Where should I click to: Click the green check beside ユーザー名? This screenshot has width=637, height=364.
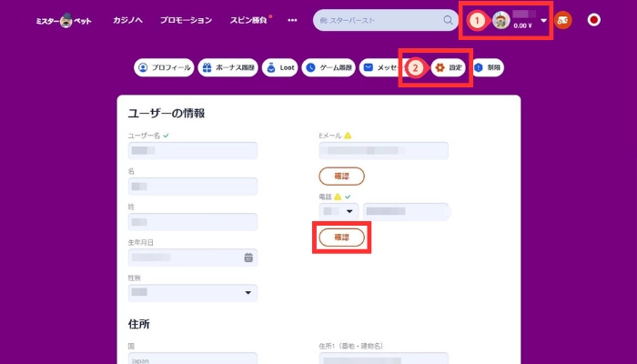[x=166, y=136]
